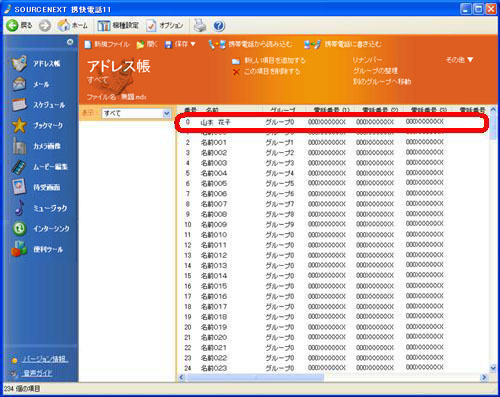The width and height of the screenshot is (500, 397).
Task: Click the 234 個の項目 status text
Action: pyautogui.click(x=22, y=389)
